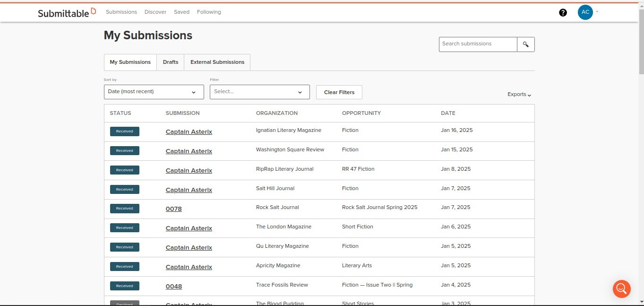Image resolution: width=644 pixels, height=306 pixels.
Task: Open Captain Asterix for Qu Literary Magazine
Action: 189,248
